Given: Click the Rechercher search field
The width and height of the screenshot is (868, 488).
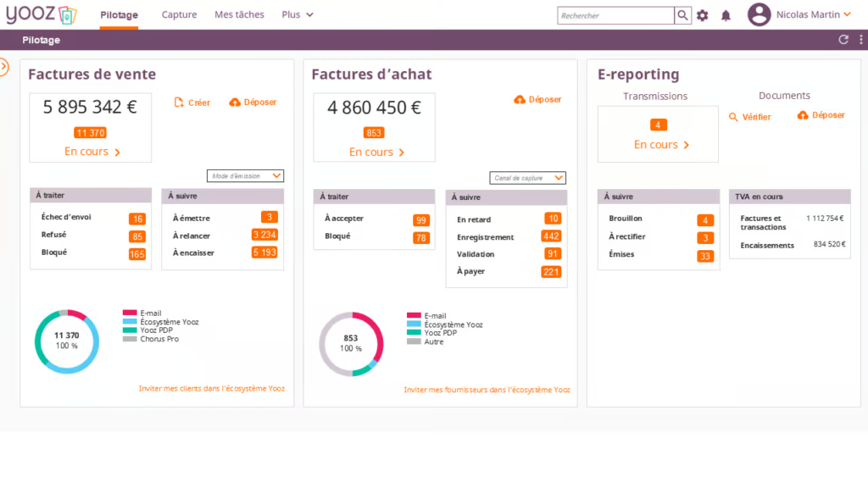Looking at the screenshot, I should [x=615, y=15].
